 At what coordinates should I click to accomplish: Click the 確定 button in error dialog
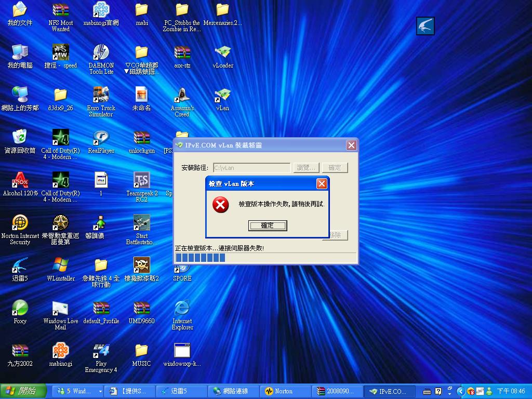268,225
